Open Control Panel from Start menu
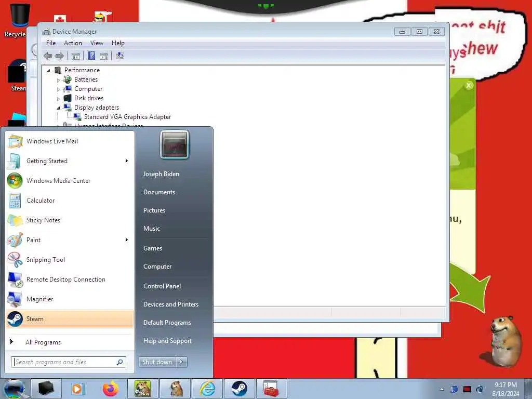 (x=162, y=286)
